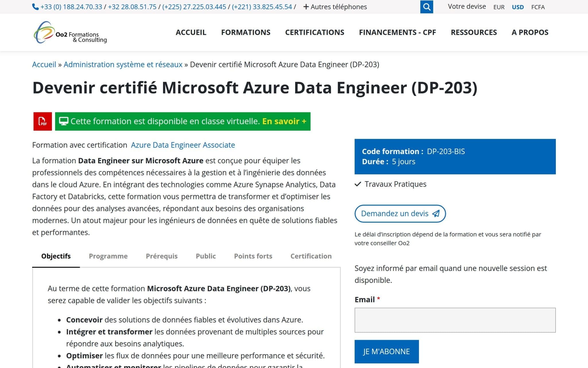Open the FORMATIONS menu
This screenshot has height=368, width=588.
point(246,32)
